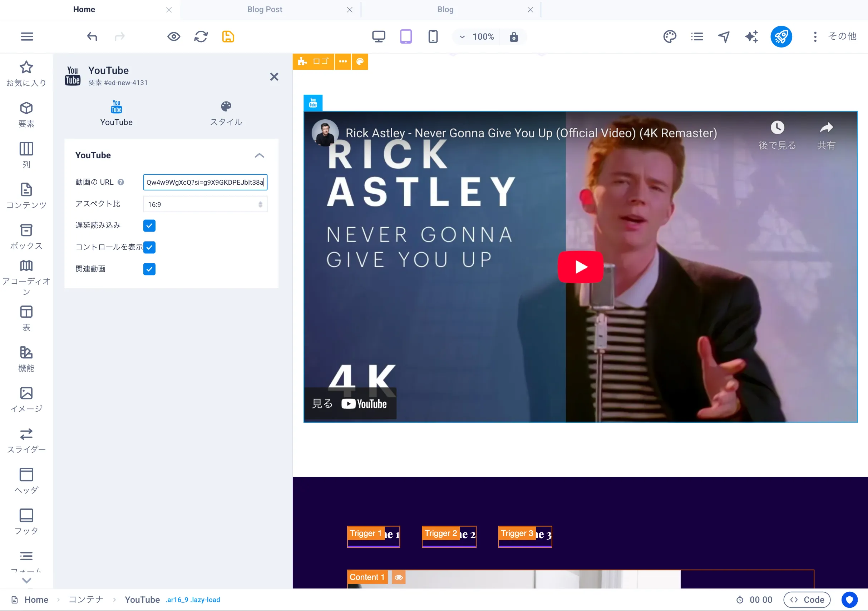Screen dimensions: 868x611
Task: Close the Blog Post tab
Action: pos(350,10)
